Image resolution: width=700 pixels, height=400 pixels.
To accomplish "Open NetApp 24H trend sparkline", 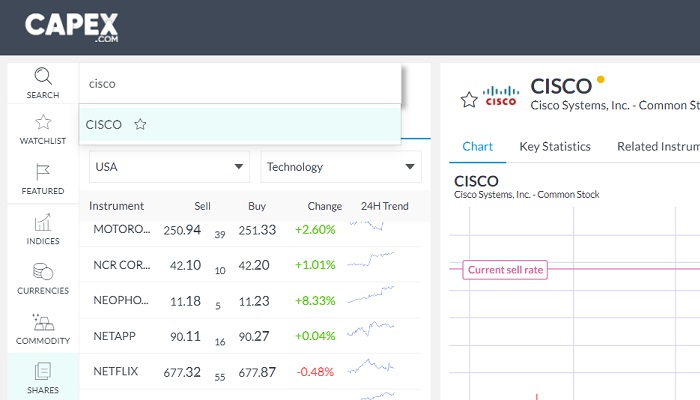I will 371,329.
